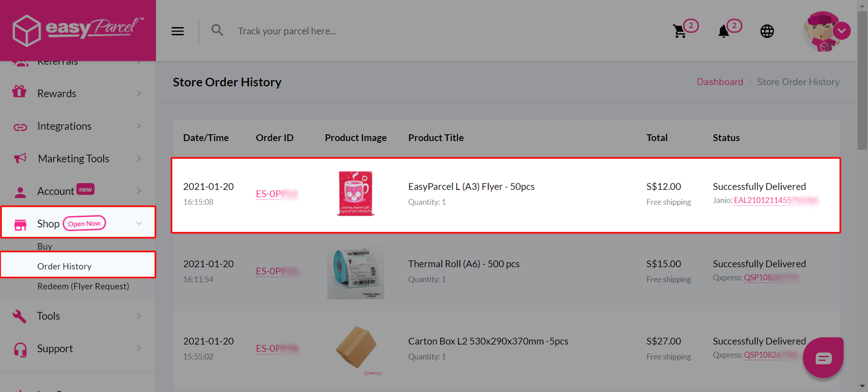Click the parcel tracking search icon
This screenshot has height=392, width=868.
tap(217, 30)
